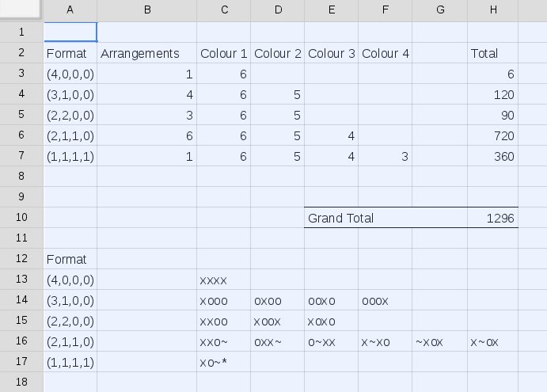The image size is (547, 392).
Task: Click row header 16
Action: (21, 341)
